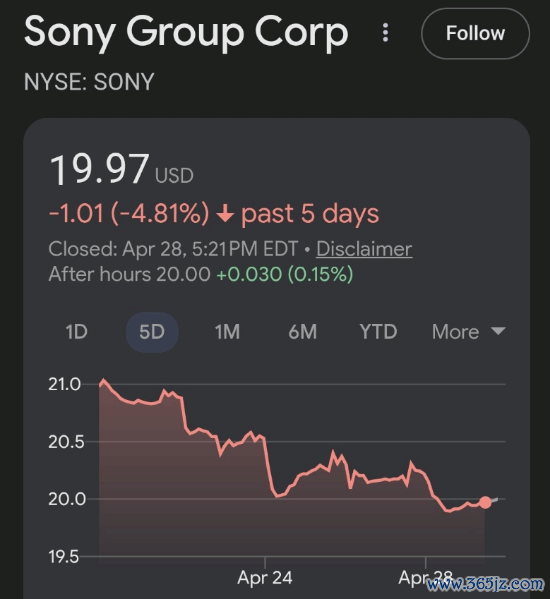
Task: Choose the 6M chart period
Action: 302,332
